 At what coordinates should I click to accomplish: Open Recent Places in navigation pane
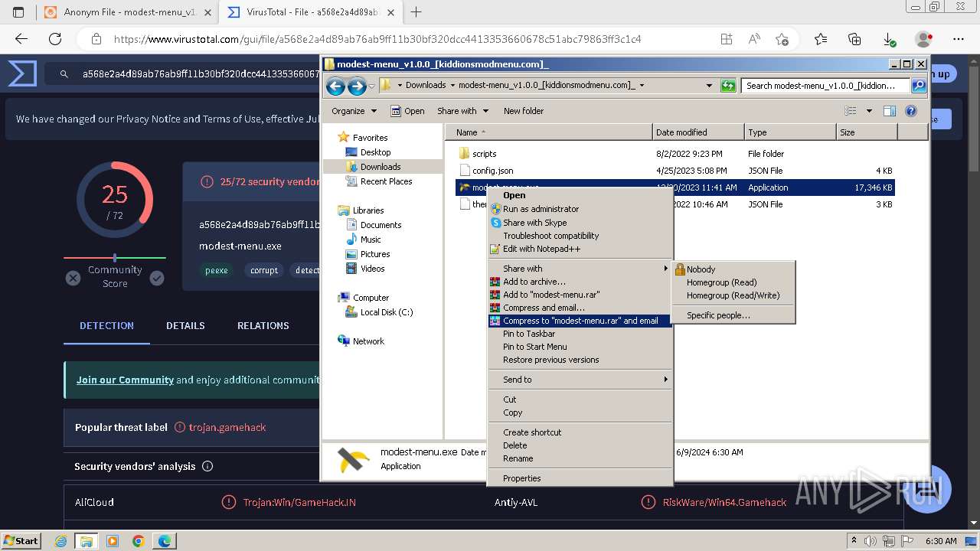pos(386,181)
